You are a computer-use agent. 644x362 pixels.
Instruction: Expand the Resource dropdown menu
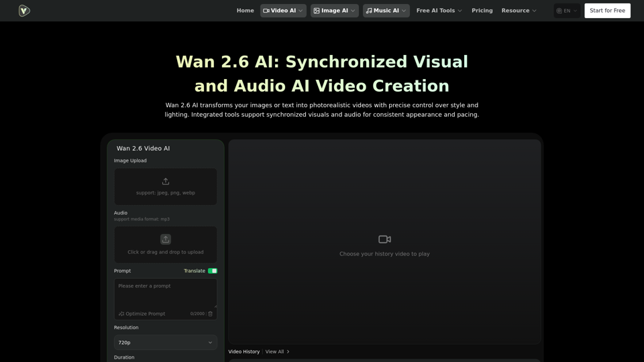tap(519, 11)
